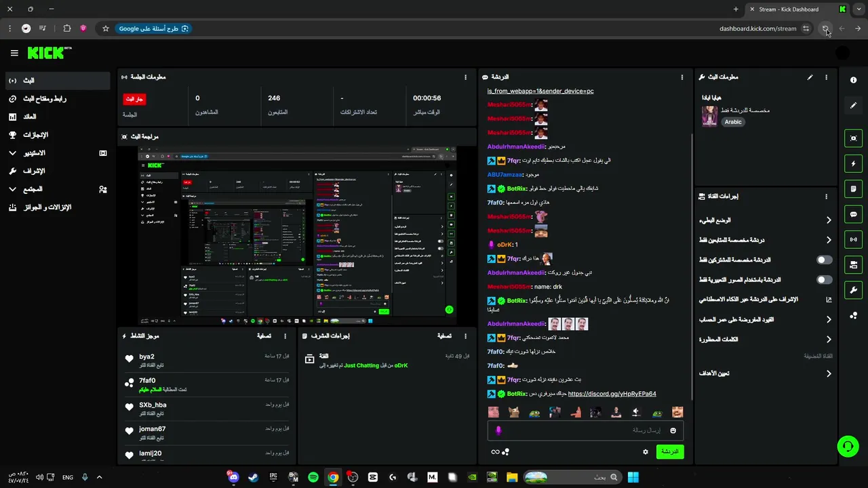This screenshot has width=868, height=488.
Task: Open the session info panel three-dot menu
Action: point(465,77)
